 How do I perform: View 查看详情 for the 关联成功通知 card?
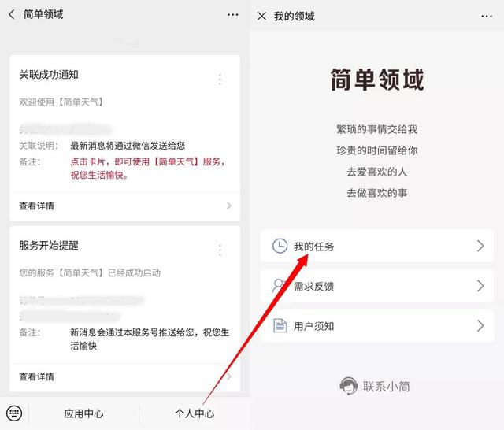coord(37,206)
